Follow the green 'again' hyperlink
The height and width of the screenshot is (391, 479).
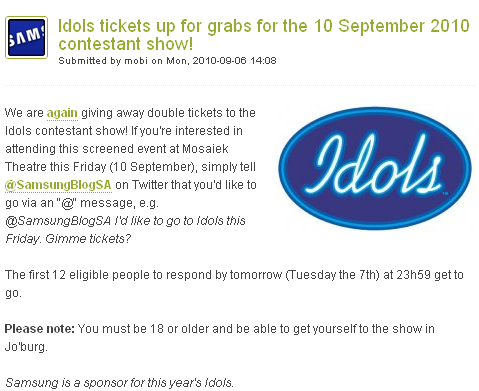[62, 113]
